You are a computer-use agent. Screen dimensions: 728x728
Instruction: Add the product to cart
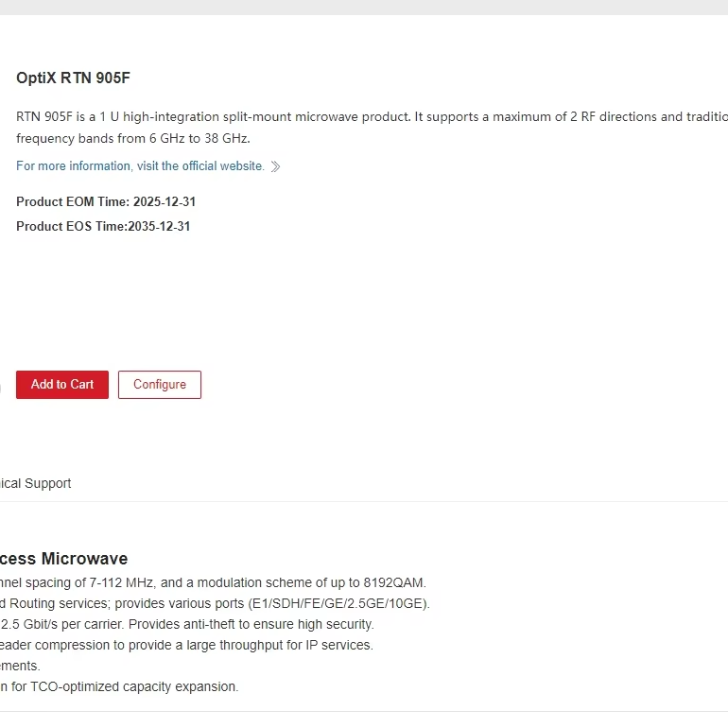pos(62,385)
